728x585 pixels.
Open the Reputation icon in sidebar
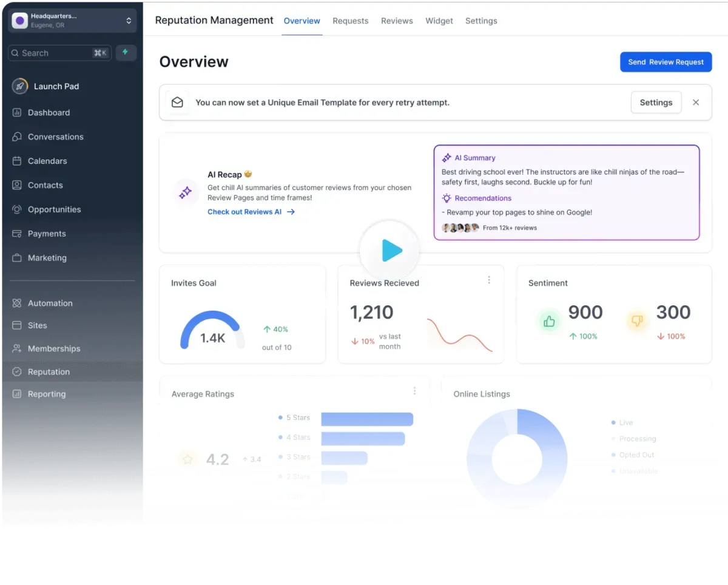[x=17, y=371]
